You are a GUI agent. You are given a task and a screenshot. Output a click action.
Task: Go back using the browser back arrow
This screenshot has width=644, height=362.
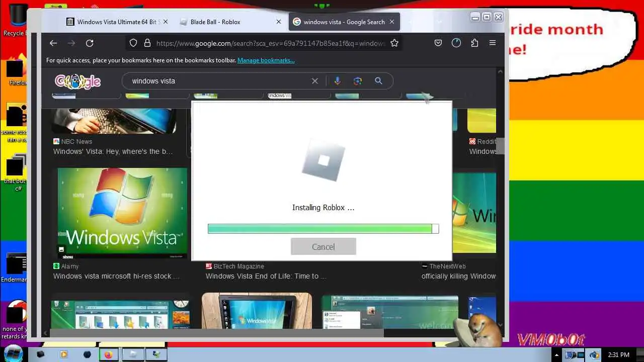53,43
